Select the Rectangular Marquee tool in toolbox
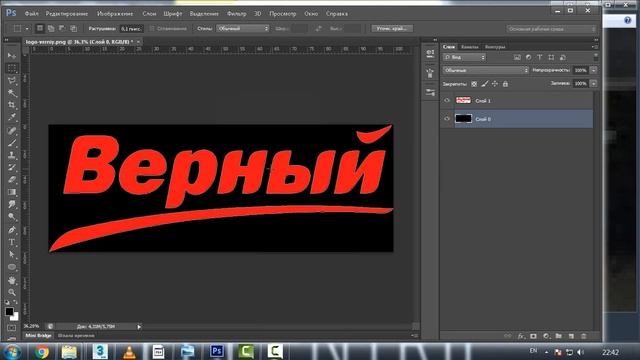 [12, 68]
